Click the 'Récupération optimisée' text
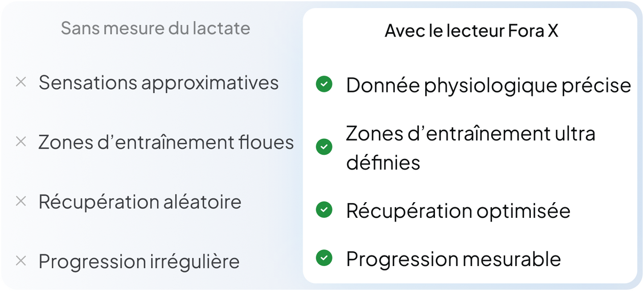This screenshot has height=291, width=644. point(458,211)
